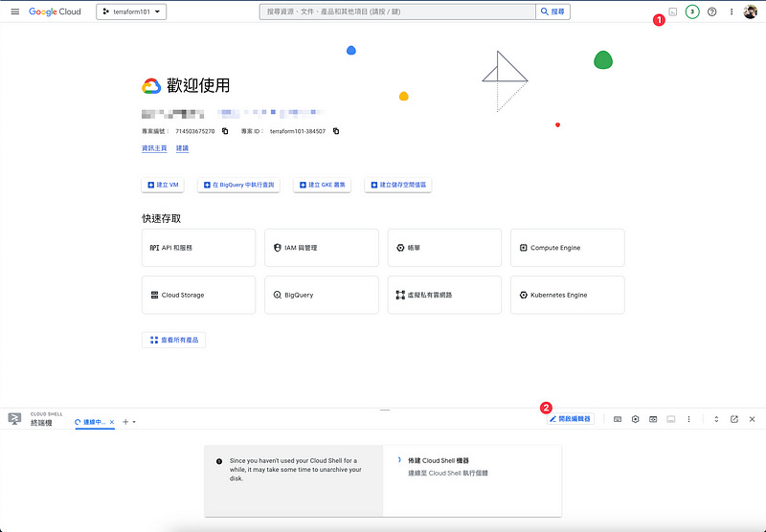The image size is (766, 532).
Task: Close the 連線中 terminal tab
Action: [112, 422]
